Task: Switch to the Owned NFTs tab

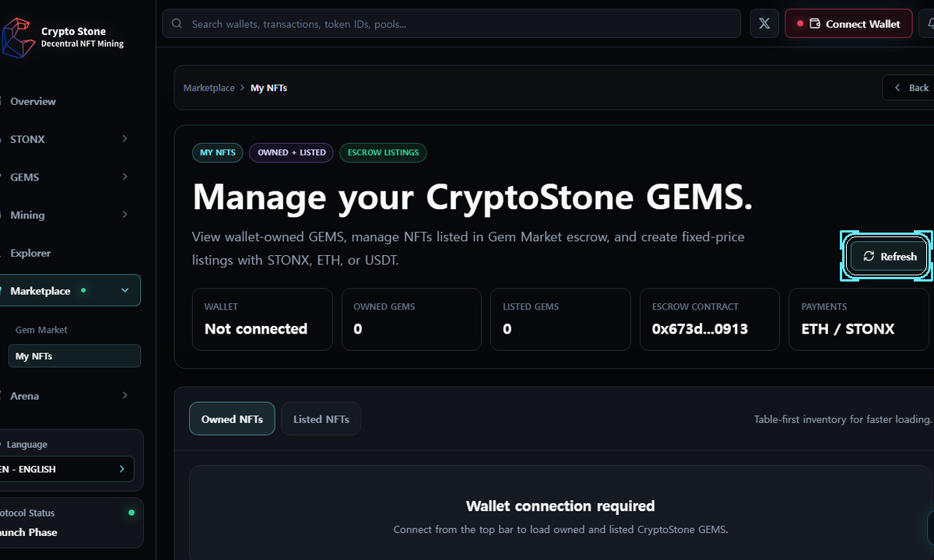Action: (x=232, y=419)
